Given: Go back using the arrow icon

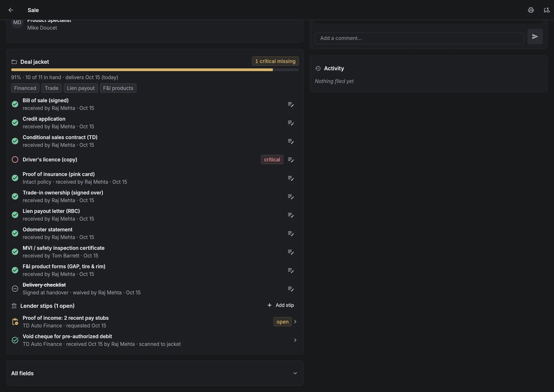Looking at the screenshot, I should (x=11, y=10).
